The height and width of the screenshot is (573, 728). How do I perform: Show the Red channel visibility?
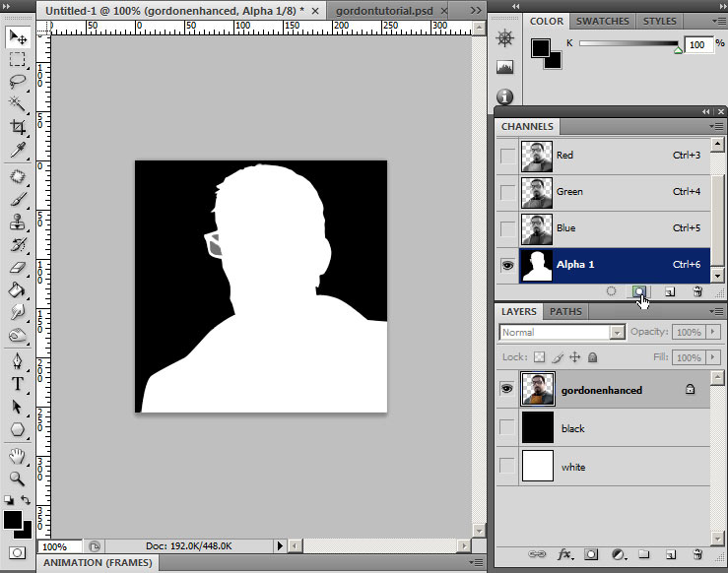[x=507, y=156]
